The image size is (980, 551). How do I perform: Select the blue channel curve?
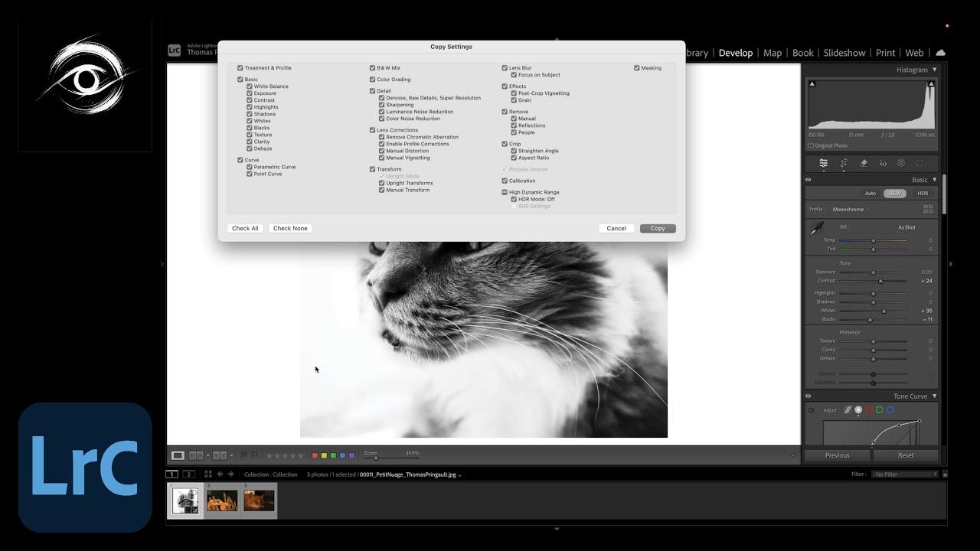click(x=890, y=410)
